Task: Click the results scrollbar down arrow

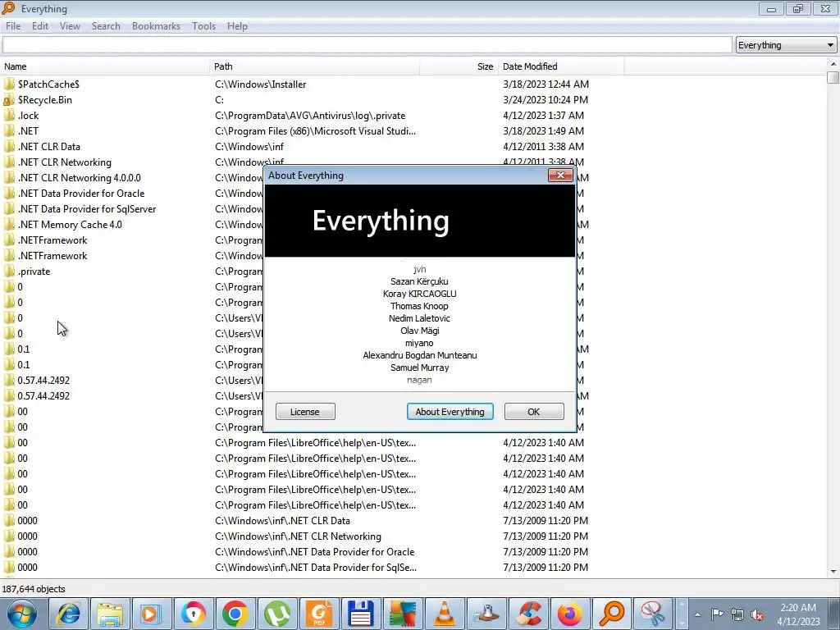Action: point(833,572)
